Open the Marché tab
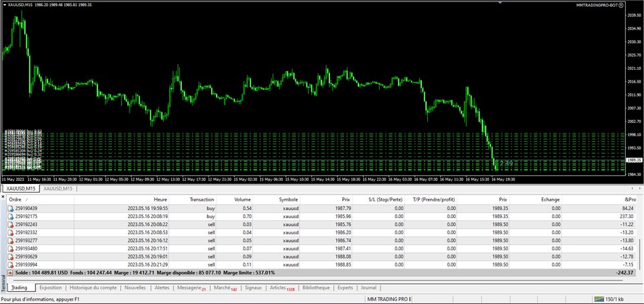Screen dimensions: 644x304 click(225, 288)
